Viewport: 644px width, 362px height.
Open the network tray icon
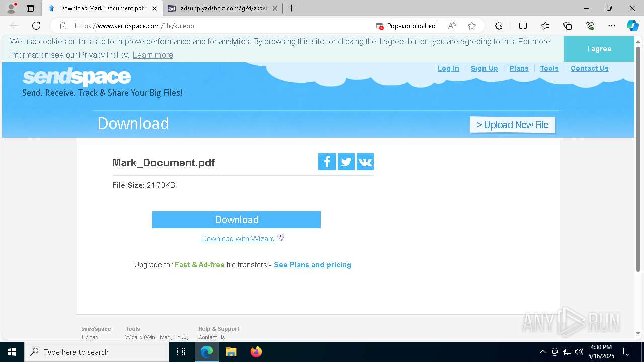[567, 352]
